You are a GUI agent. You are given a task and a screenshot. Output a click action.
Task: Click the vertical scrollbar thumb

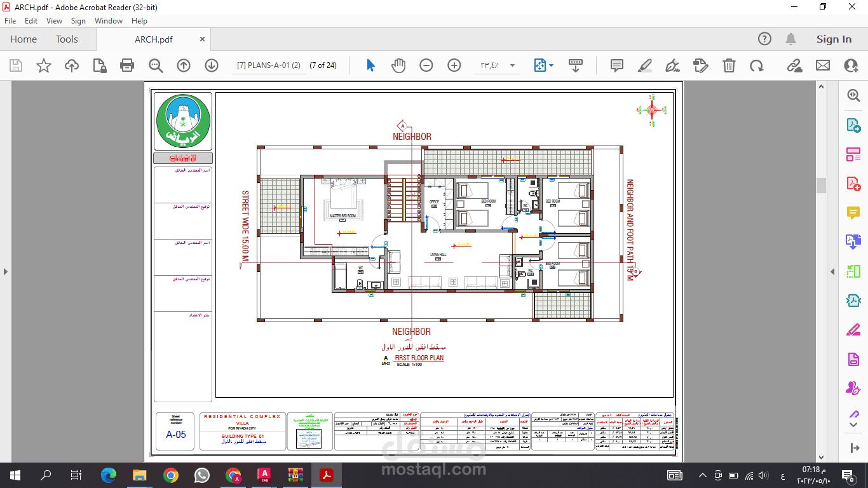(821, 185)
